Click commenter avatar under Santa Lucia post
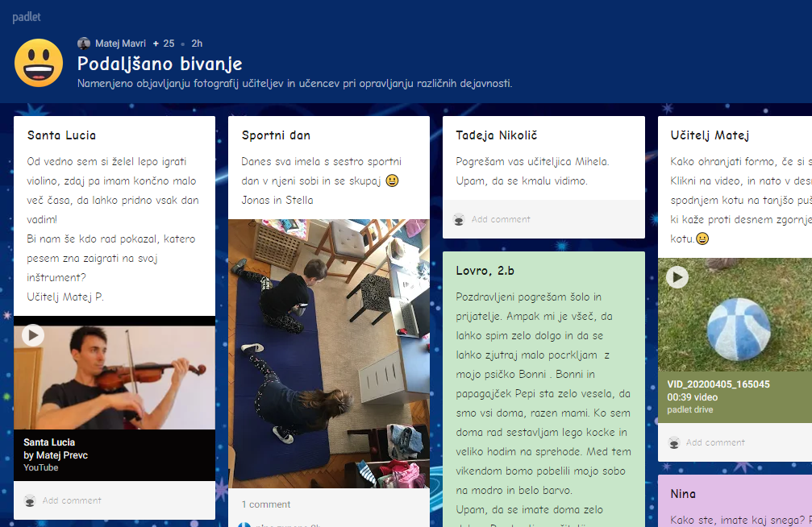 click(x=30, y=500)
